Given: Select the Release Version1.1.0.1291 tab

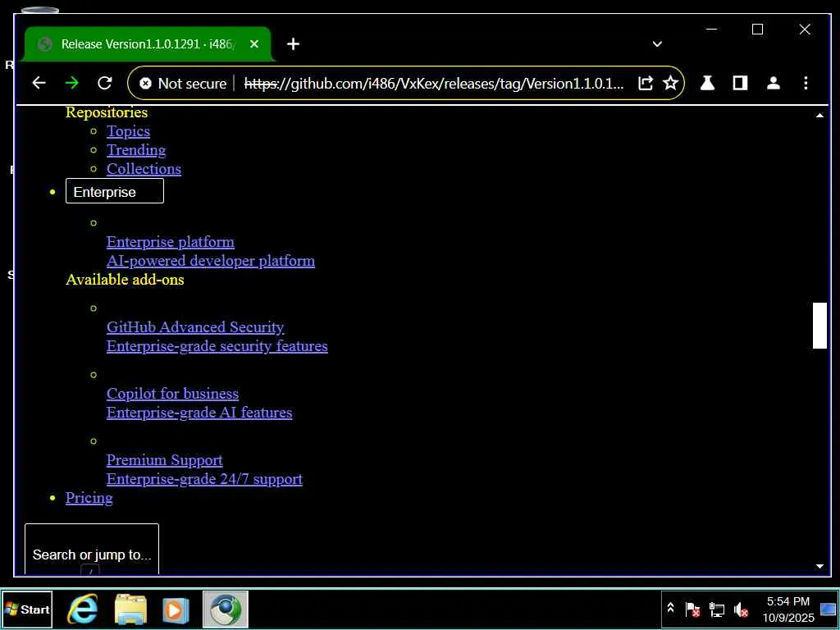Looking at the screenshot, I should (148, 44).
